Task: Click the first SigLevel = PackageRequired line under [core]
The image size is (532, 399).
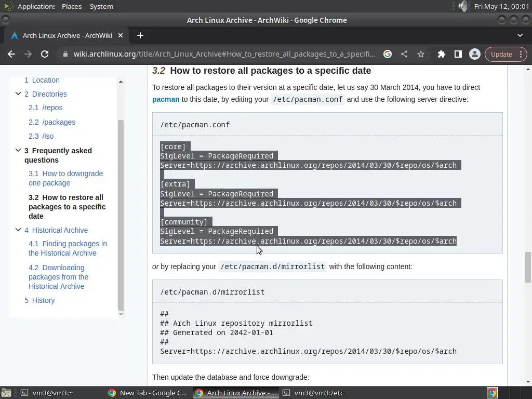Action: point(217,156)
